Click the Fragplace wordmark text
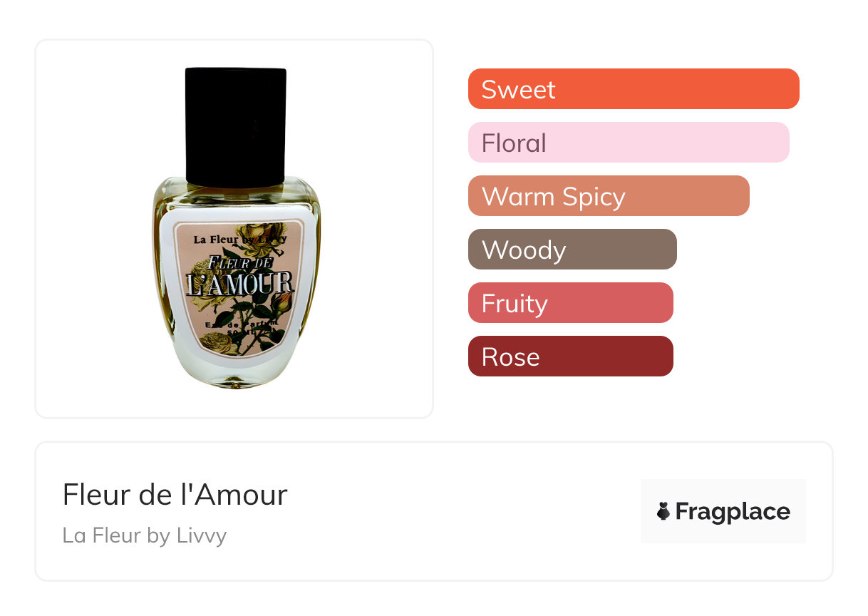The width and height of the screenshot is (868, 616). click(733, 511)
